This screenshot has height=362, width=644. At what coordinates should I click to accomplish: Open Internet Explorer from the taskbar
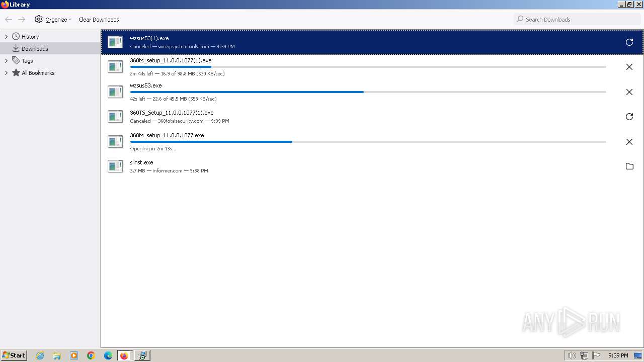point(40,355)
